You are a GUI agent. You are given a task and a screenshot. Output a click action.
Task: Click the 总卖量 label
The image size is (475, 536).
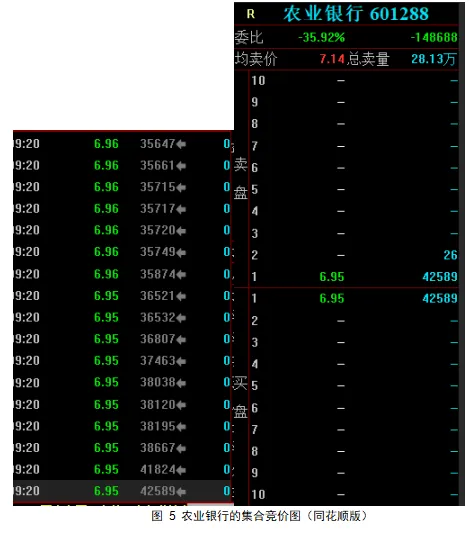coord(368,59)
